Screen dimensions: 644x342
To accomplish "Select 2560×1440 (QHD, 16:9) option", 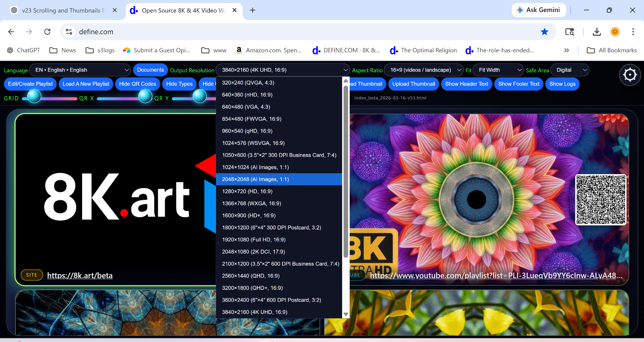I will [279, 276].
